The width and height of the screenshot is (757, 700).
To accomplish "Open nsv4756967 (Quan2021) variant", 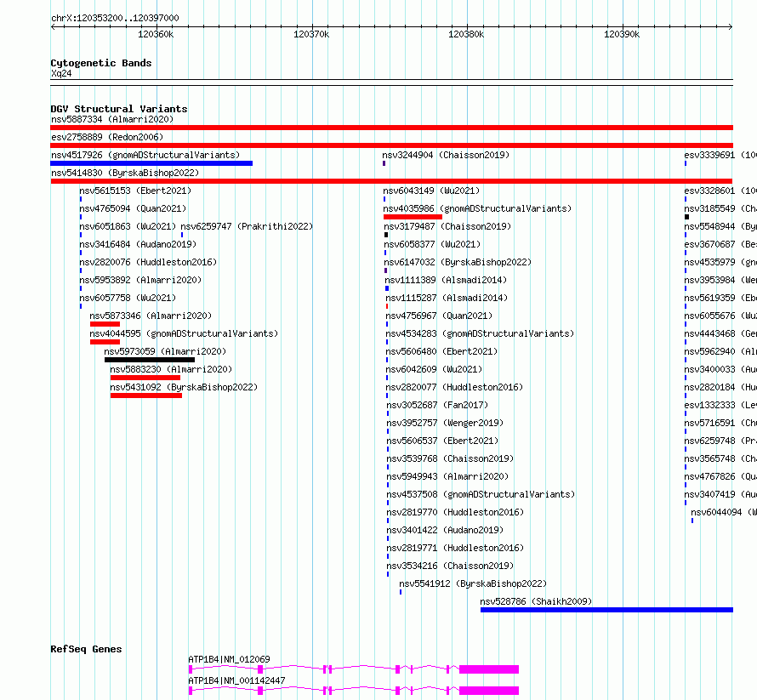I will pyautogui.click(x=440, y=316).
